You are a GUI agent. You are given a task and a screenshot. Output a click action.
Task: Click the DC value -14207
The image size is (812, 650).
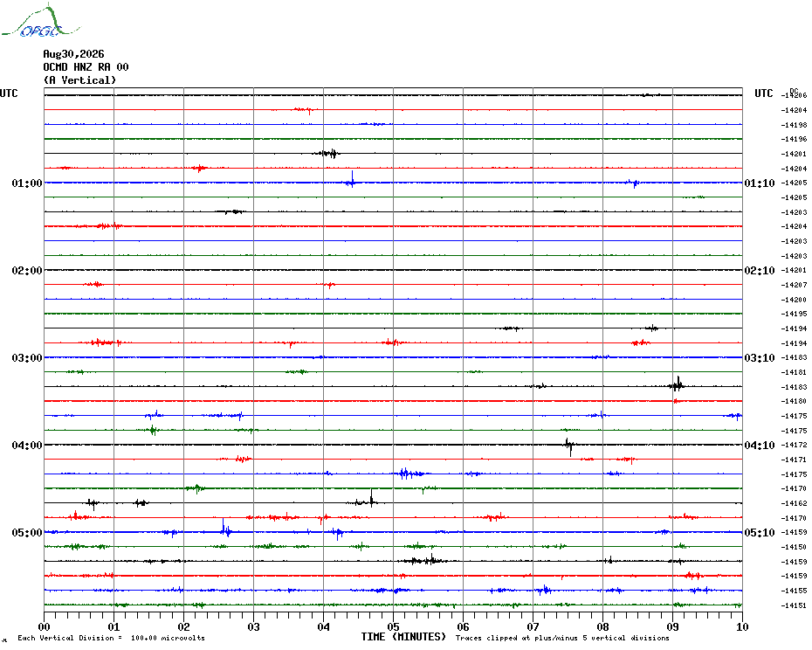point(794,285)
